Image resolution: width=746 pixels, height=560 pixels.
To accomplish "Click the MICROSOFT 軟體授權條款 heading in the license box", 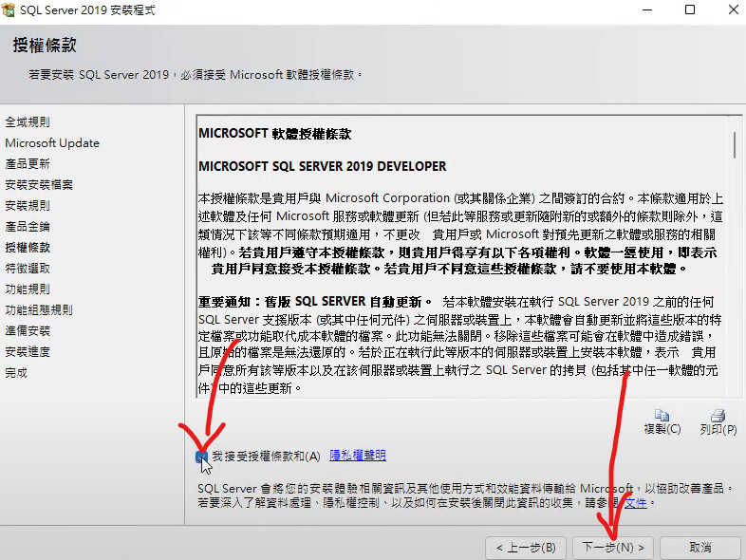I will click(x=275, y=134).
